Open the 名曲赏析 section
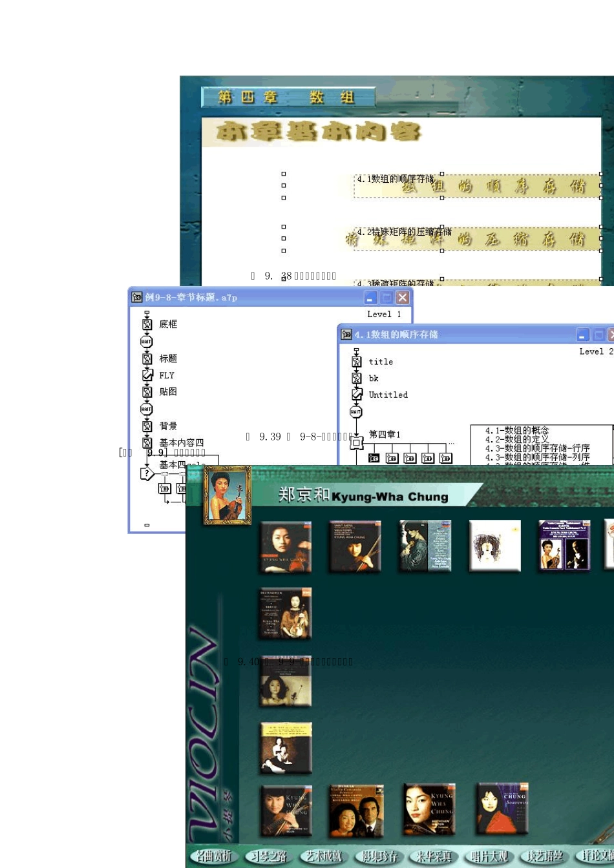This screenshot has height=868, width=614. [x=213, y=856]
